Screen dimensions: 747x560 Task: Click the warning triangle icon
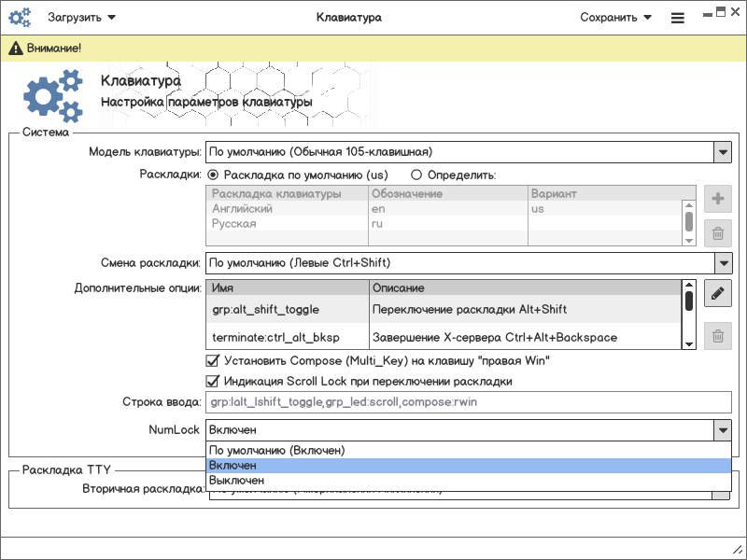click(x=16, y=48)
